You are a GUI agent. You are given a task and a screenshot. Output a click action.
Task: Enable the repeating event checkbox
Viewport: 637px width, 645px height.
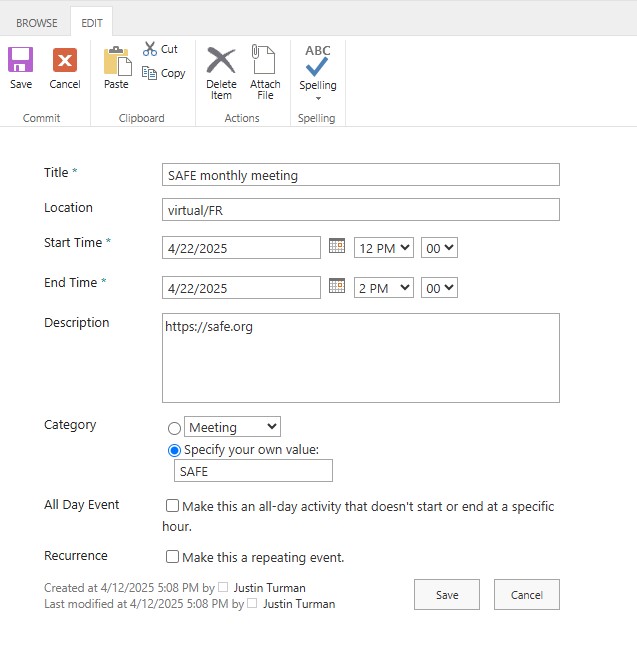(173, 557)
